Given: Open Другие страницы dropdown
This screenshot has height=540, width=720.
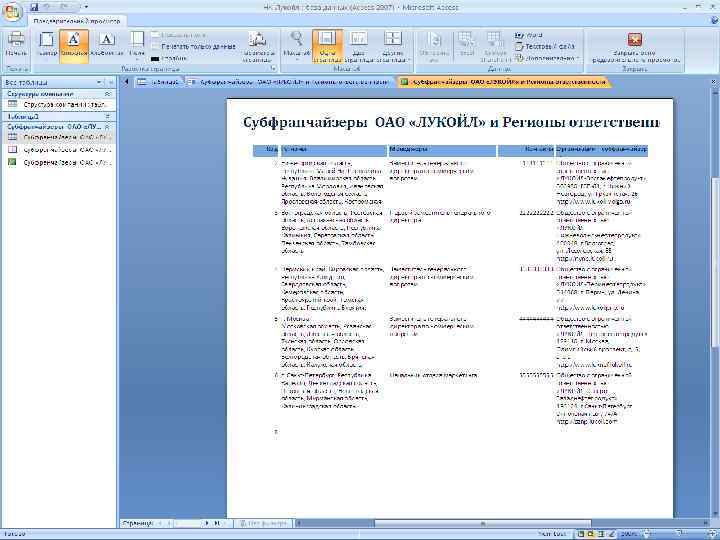Looking at the screenshot, I should click(393, 46).
